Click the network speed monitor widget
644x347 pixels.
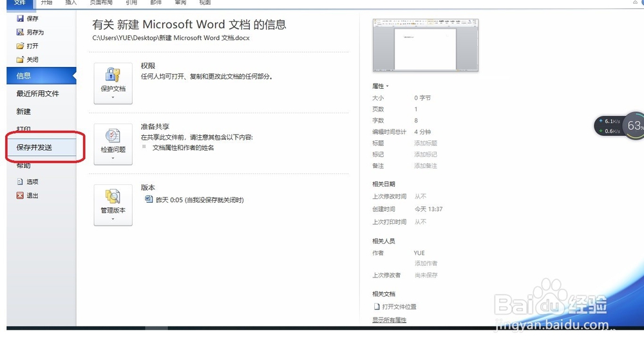point(619,126)
